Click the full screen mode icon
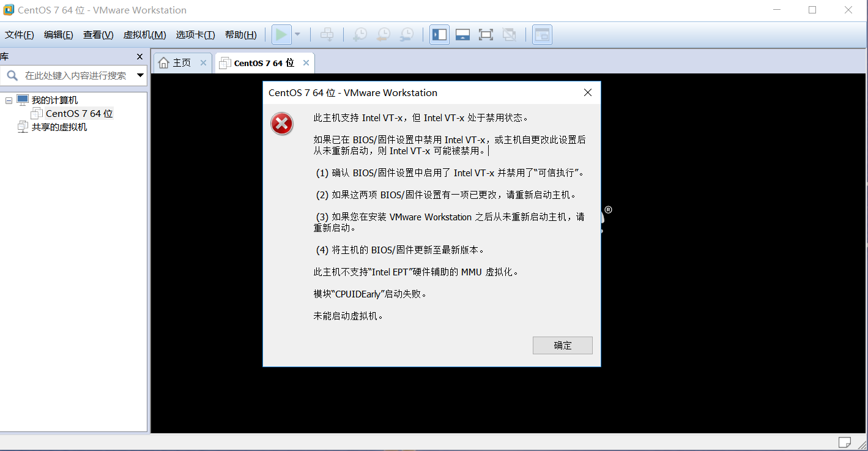This screenshot has width=868, height=451. tap(486, 35)
